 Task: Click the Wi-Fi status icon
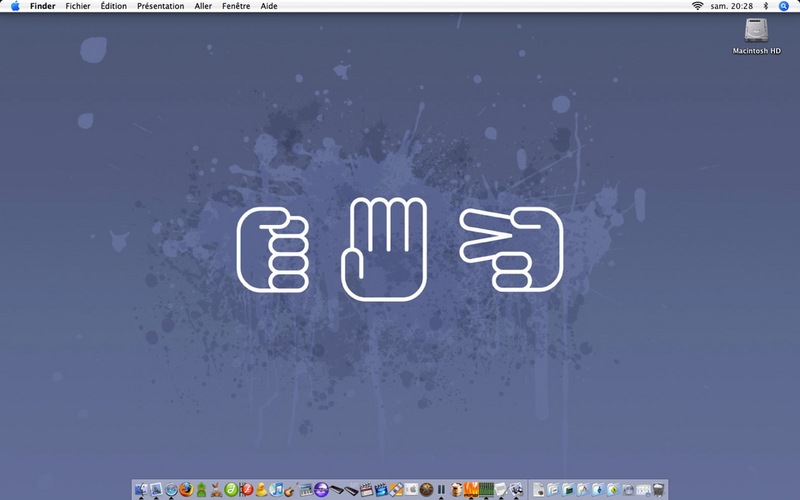[697, 6]
